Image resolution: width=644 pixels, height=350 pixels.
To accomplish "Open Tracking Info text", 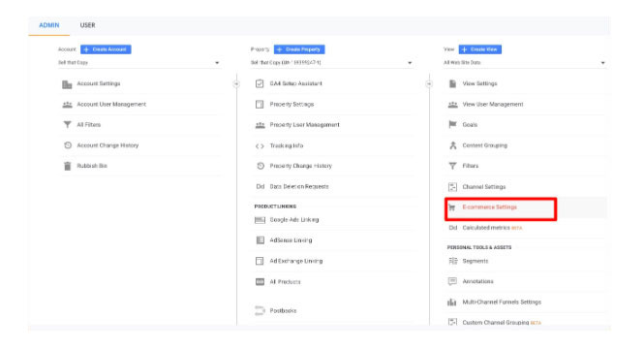I will (x=287, y=145).
